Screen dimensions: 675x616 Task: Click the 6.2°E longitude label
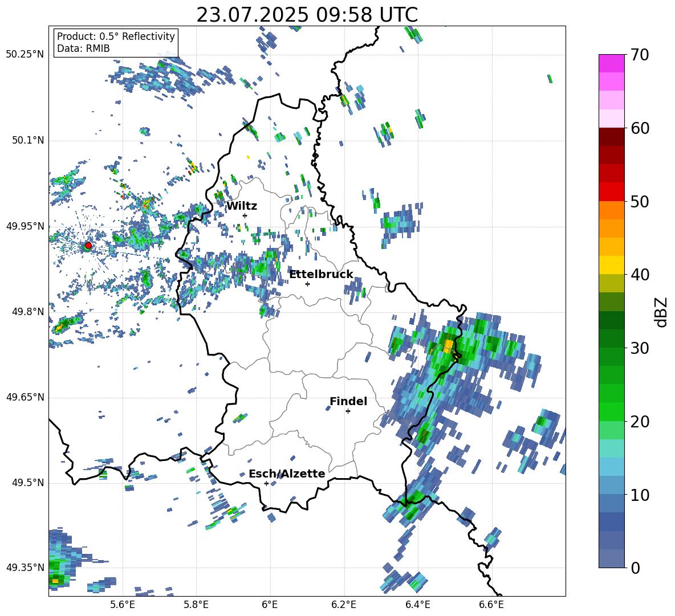344,605
